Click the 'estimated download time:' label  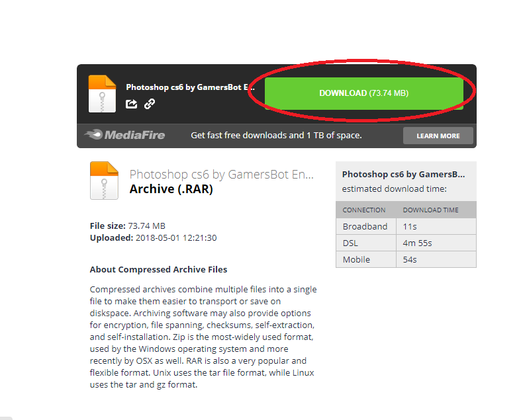(395, 189)
